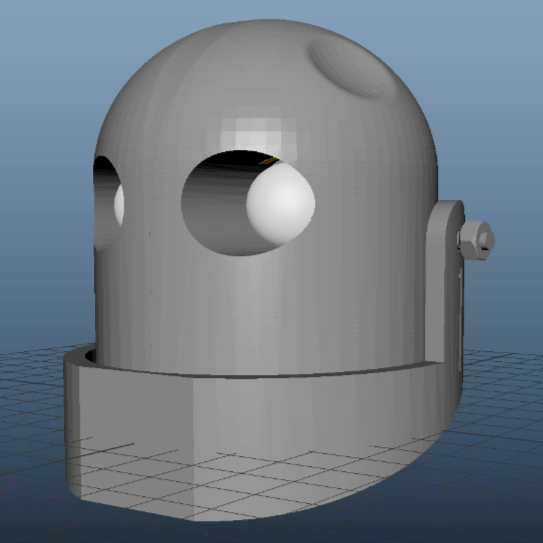Select the white eyeball sphere in front socket

tap(281, 203)
